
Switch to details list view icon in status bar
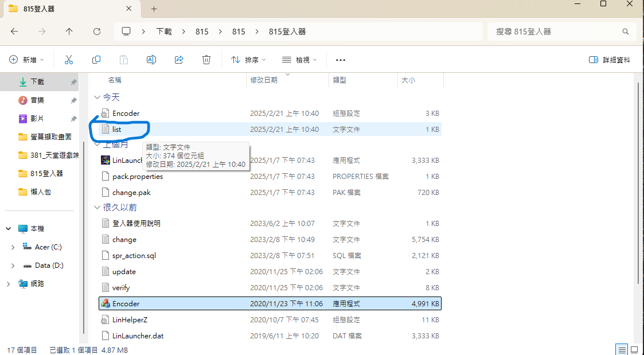pyautogui.click(x=622, y=350)
